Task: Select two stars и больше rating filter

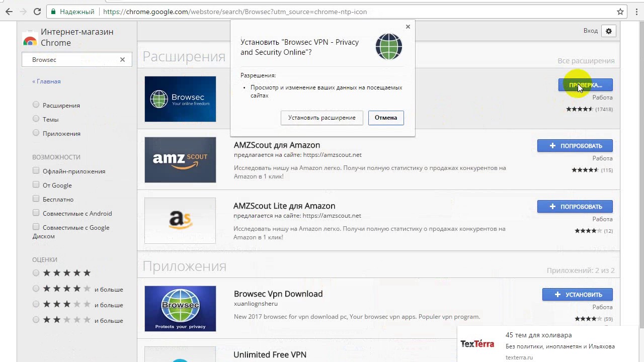Action: point(36,320)
